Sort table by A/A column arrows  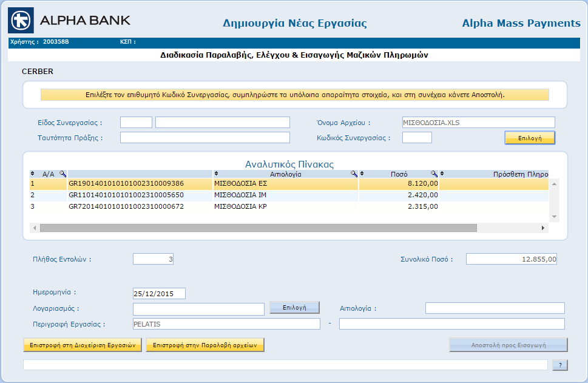[x=33, y=174]
